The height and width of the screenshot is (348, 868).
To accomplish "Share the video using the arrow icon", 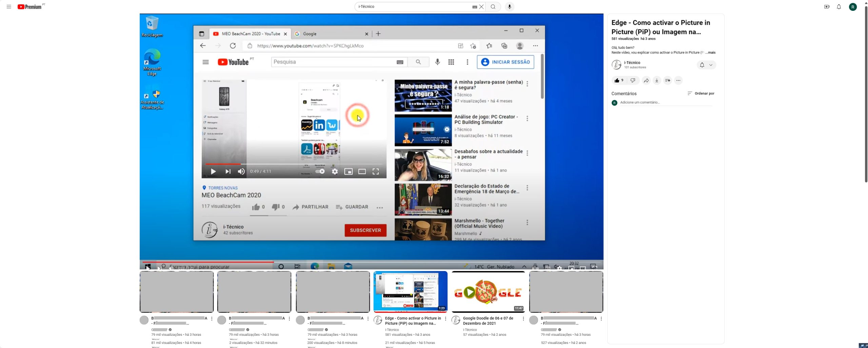I will tap(646, 80).
